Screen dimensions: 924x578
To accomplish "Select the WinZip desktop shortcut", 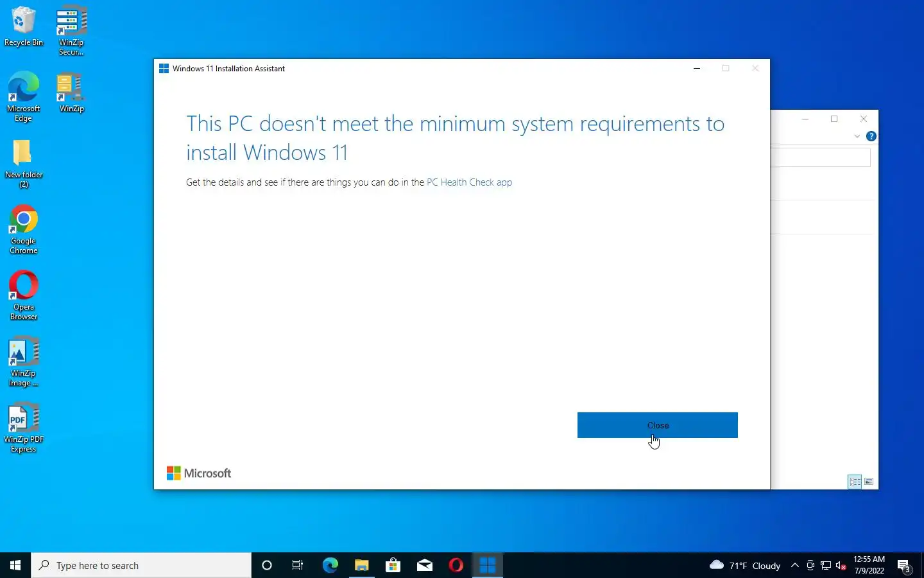I will coord(71,92).
